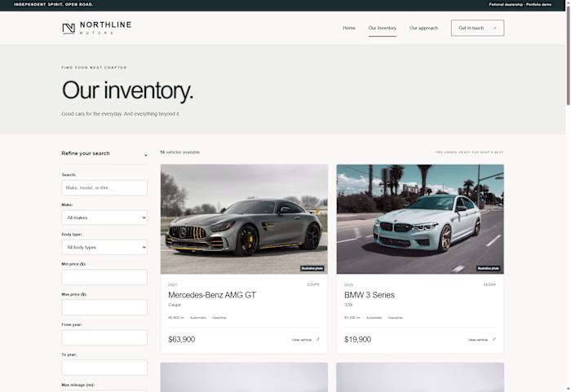Open the All makes dropdown
The height and width of the screenshot is (392, 571).
pos(104,218)
